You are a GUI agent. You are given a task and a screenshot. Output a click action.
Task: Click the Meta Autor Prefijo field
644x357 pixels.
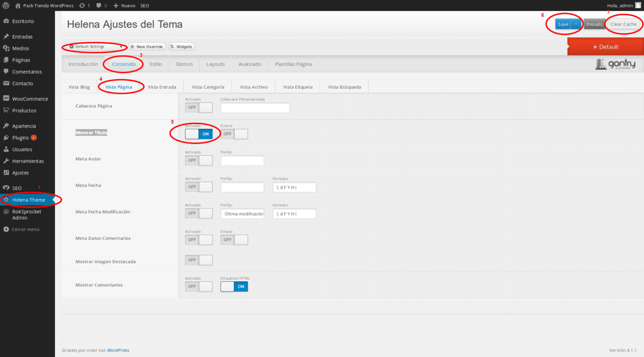click(242, 160)
